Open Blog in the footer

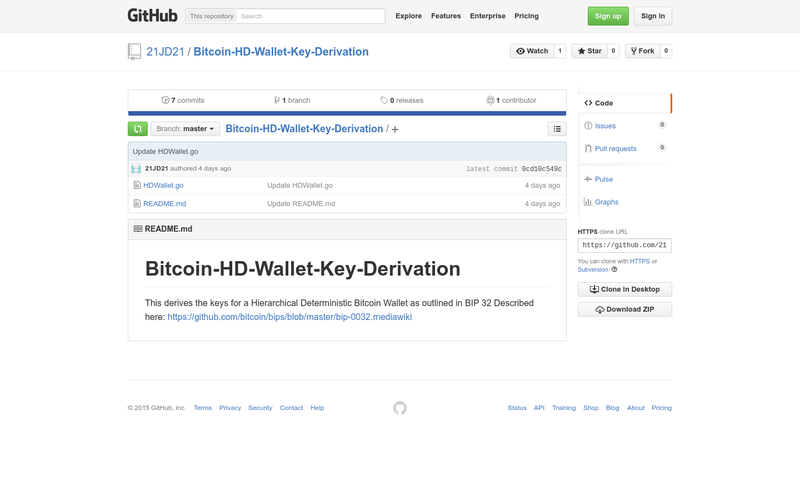tap(612, 408)
